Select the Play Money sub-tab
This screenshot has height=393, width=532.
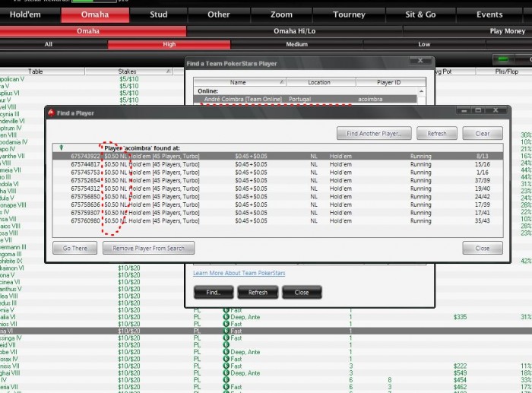tap(507, 31)
